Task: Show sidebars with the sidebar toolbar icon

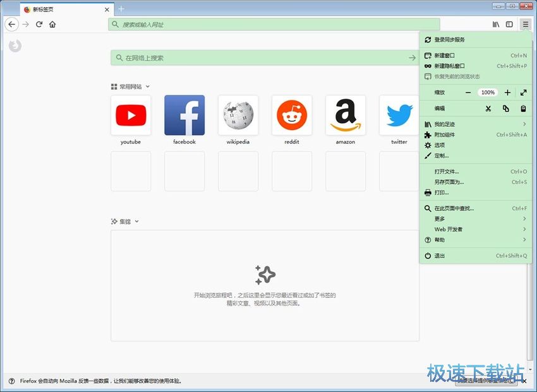Action: [x=509, y=24]
